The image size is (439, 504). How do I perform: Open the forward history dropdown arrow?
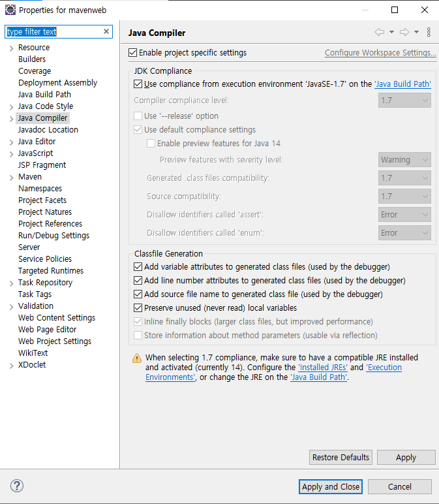416,32
